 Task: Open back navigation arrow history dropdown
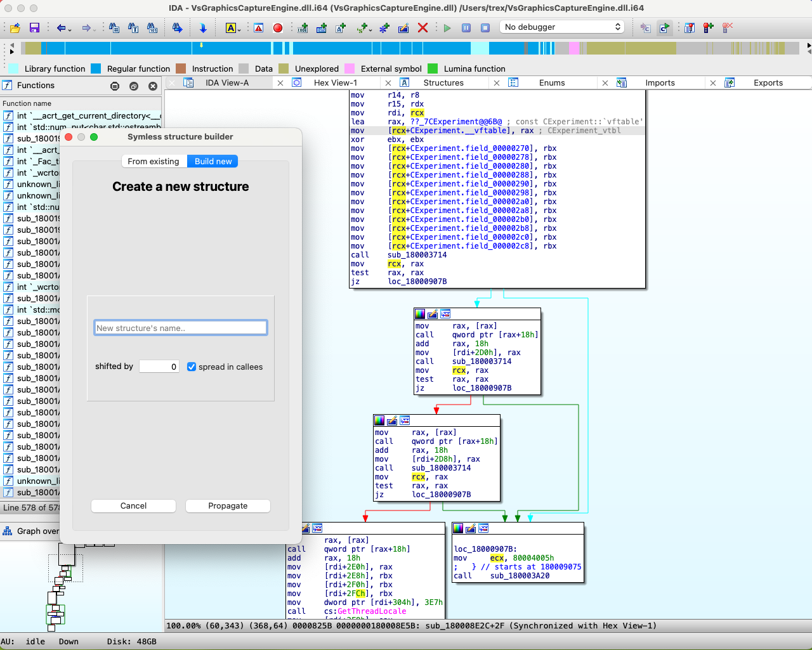(x=70, y=29)
